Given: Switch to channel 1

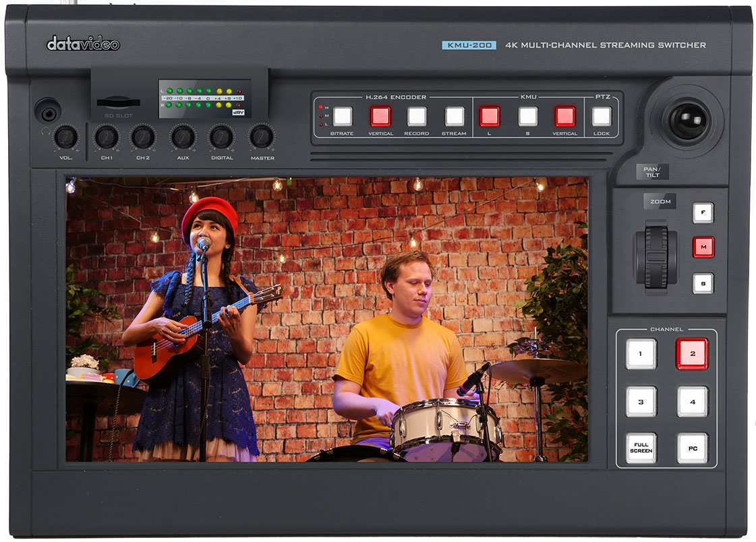Looking at the screenshot, I should click(641, 354).
